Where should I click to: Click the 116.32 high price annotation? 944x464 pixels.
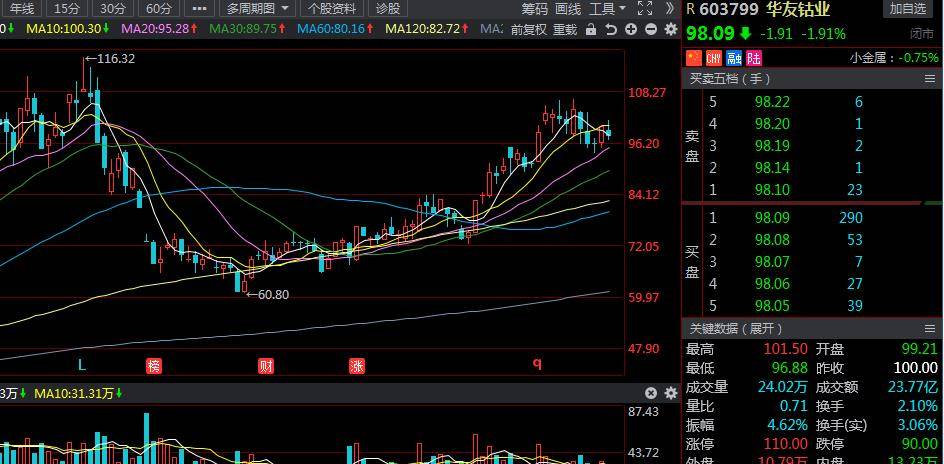click(x=110, y=58)
